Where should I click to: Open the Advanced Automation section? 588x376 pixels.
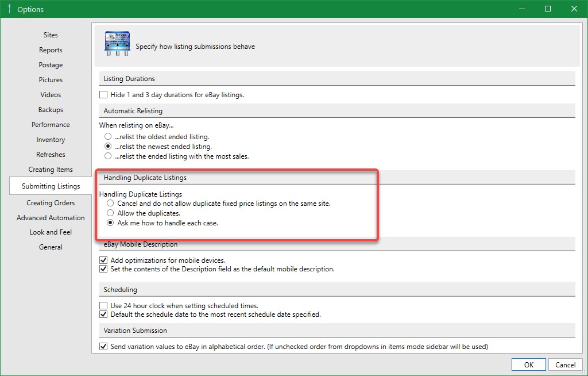pos(51,217)
